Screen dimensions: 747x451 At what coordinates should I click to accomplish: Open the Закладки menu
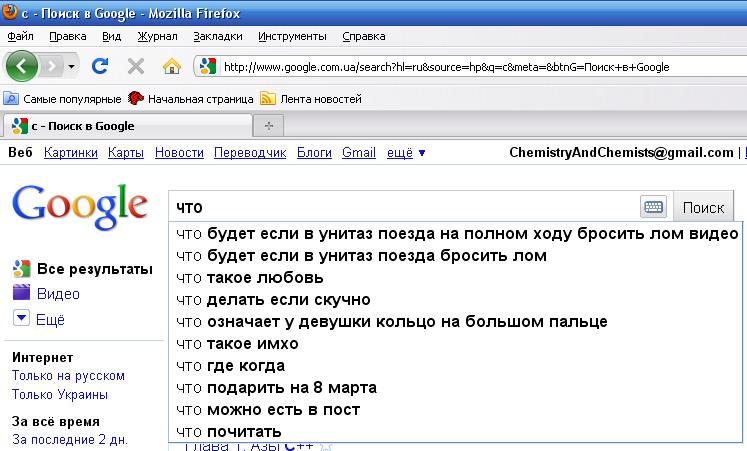(x=217, y=36)
